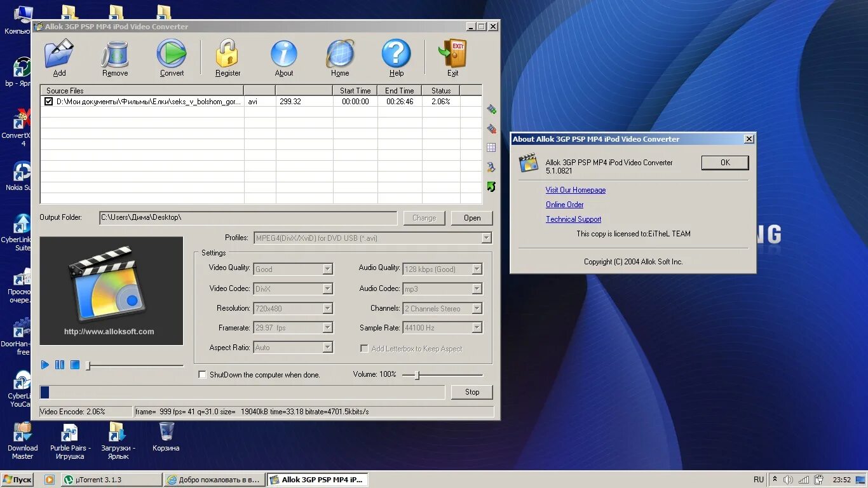This screenshot has height=488, width=868.
Task: Open the Sample Rate dropdown
Action: coord(477,328)
